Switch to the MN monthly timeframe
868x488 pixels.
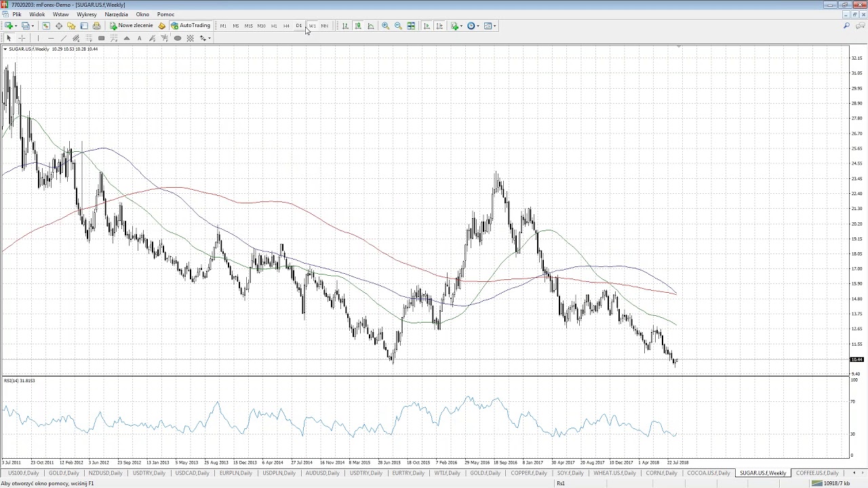[x=324, y=26]
